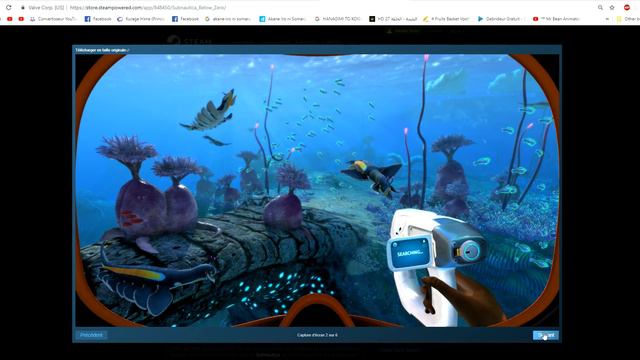The image size is (640, 360).
Task: Expand the bookmarks overflow chevron
Action: click(x=607, y=19)
